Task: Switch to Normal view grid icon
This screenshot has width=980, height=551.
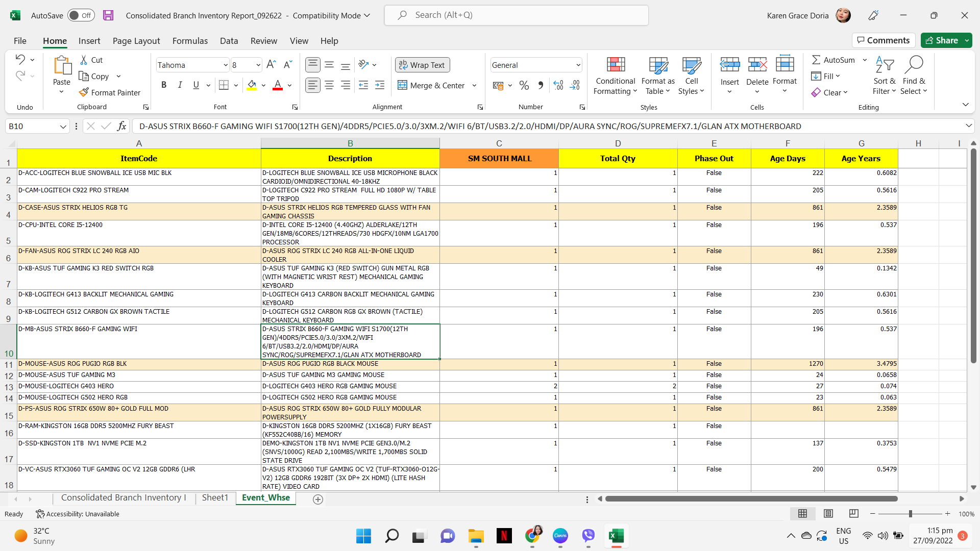Action: click(802, 513)
